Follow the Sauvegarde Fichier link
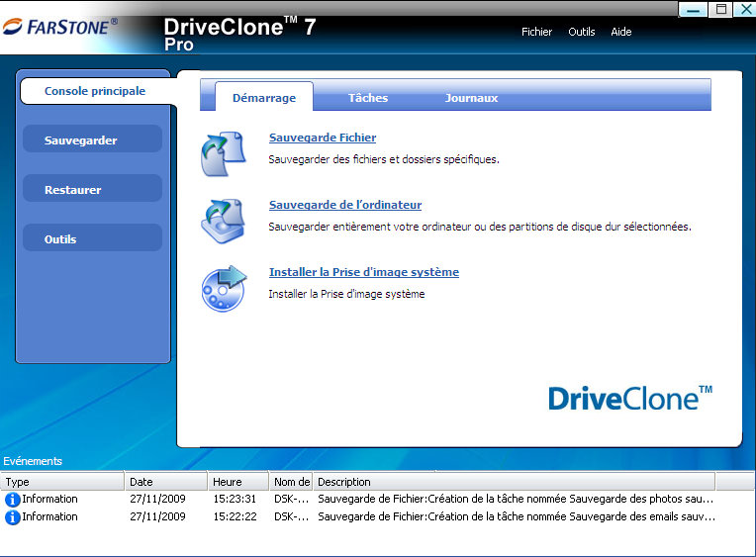Image resolution: width=756 pixels, height=557 pixels. (x=323, y=138)
